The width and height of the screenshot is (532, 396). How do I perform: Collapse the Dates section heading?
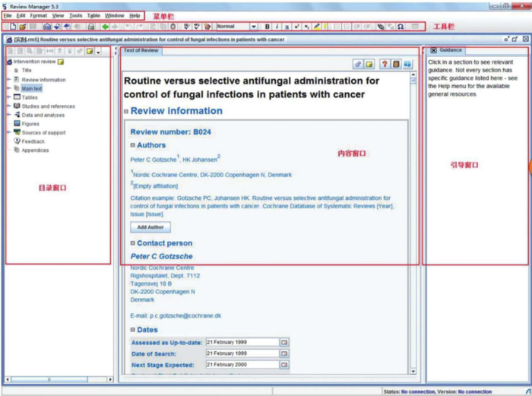133,330
